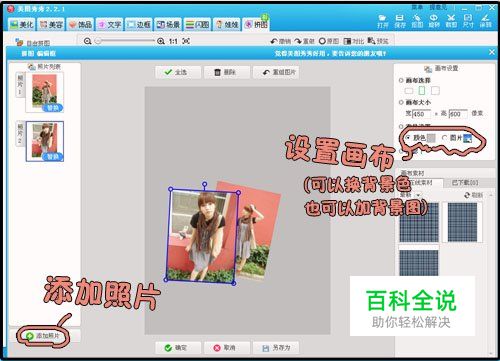Click the 保存 save icon in top toolbar
Image resolution: width=500 pixels, height=361 pixels.
[400, 18]
